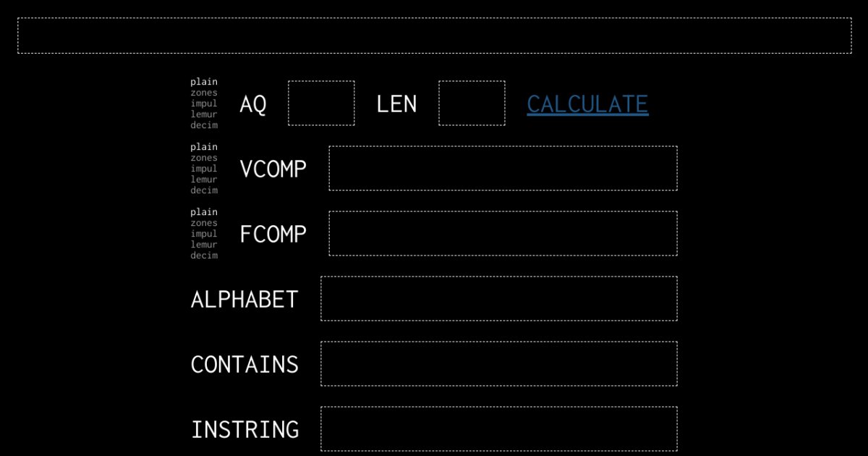The width and height of the screenshot is (868, 456).
Task: Select "impul" mode for the AQ row
Action: pyautogui.click(x=203, y=104)
